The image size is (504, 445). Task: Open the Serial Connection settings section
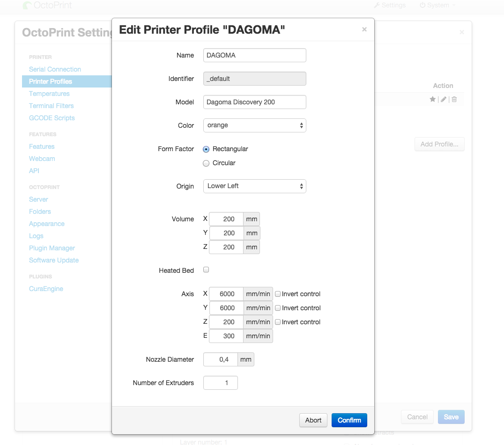(55, 69)
